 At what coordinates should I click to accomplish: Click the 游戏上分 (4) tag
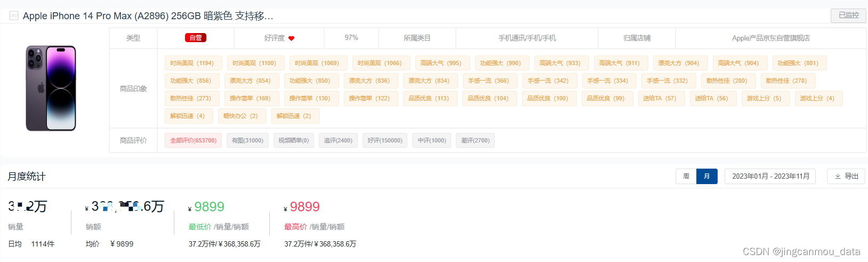coord(819,98)
